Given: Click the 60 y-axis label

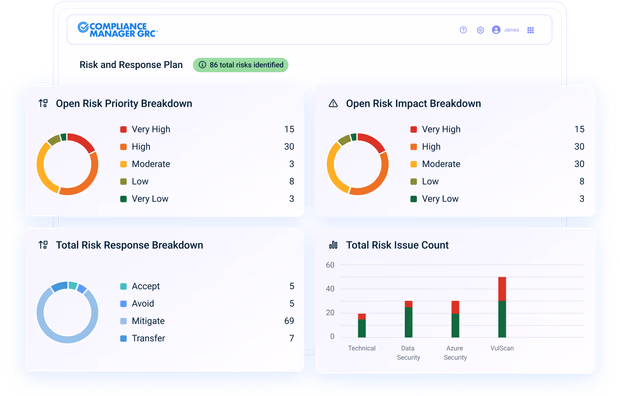Looking at the screenshot, I should click(x=330, y=265).
